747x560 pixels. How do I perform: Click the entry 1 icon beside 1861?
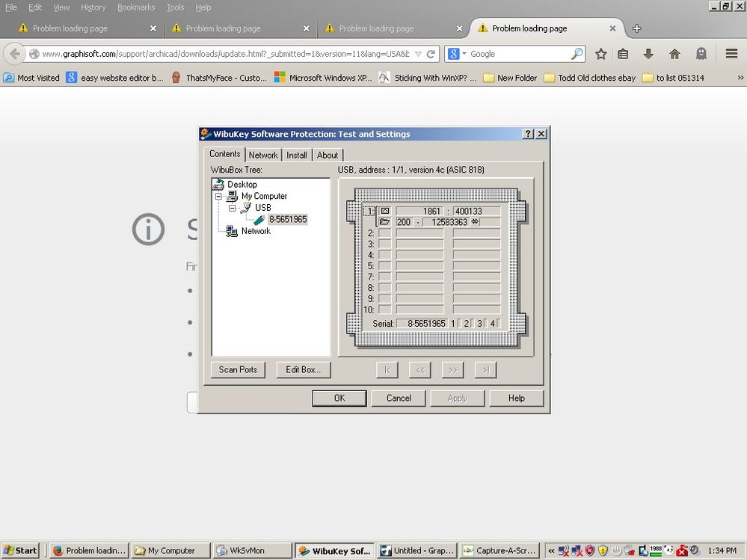(384, 211)
